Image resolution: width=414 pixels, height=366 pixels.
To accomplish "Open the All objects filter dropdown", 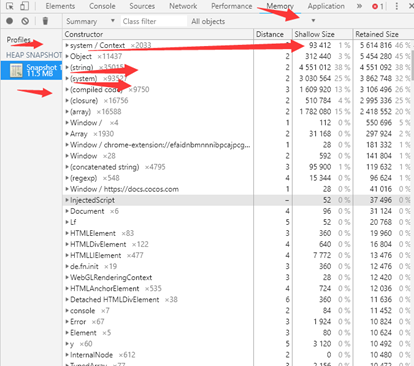I will (x=253, y=21).
